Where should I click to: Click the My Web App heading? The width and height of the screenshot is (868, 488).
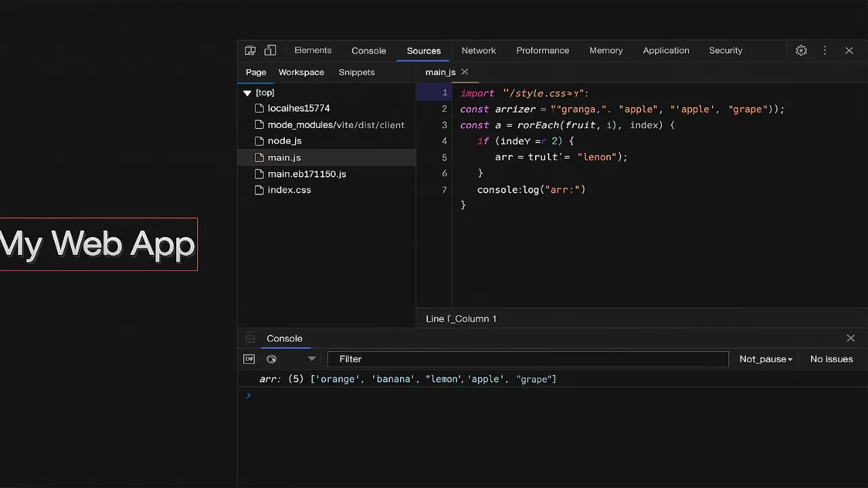tap(98, 244)
